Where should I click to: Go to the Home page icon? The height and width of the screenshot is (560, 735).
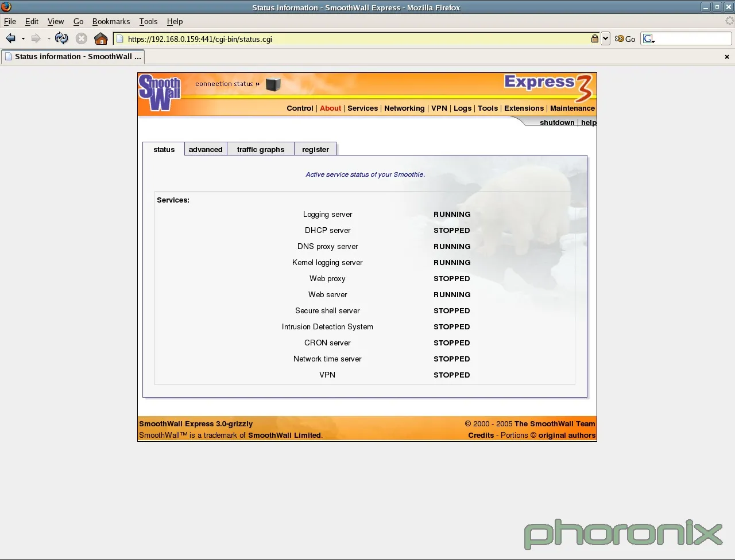point(101,38)
